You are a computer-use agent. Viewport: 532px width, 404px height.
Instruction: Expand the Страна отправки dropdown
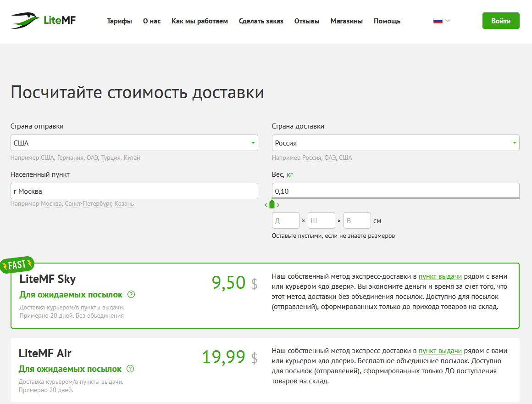coord(134,143)
